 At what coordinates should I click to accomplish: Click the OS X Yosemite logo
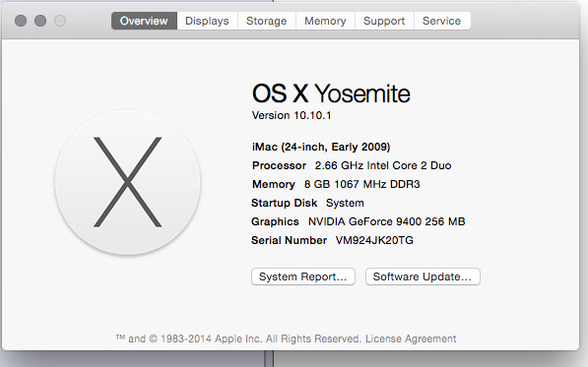[x=127, y=182]
